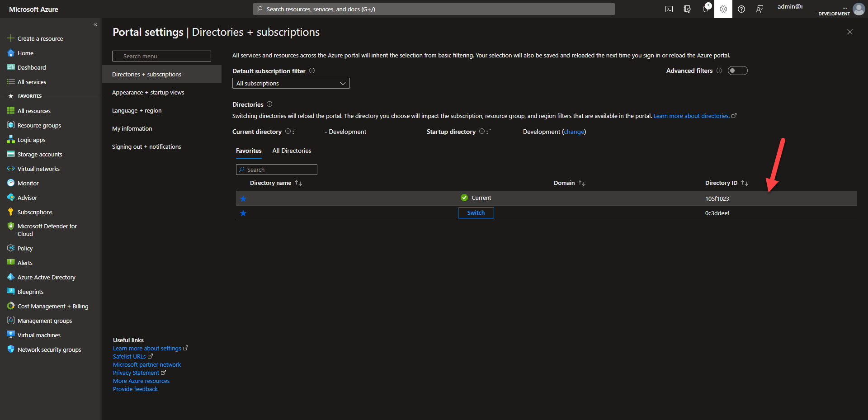Switch to the Favorites tab
868x420 pixels.
tap(249, 151)
